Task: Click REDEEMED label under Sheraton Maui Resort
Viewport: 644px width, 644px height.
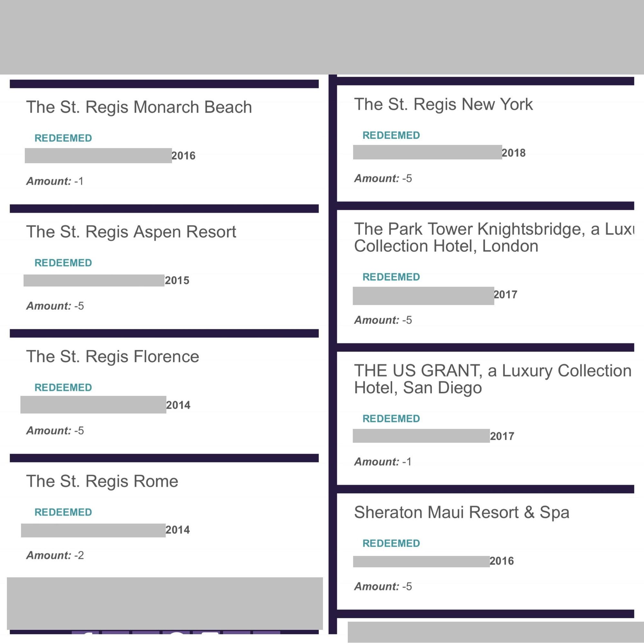Action: click(x=391, y=543)
